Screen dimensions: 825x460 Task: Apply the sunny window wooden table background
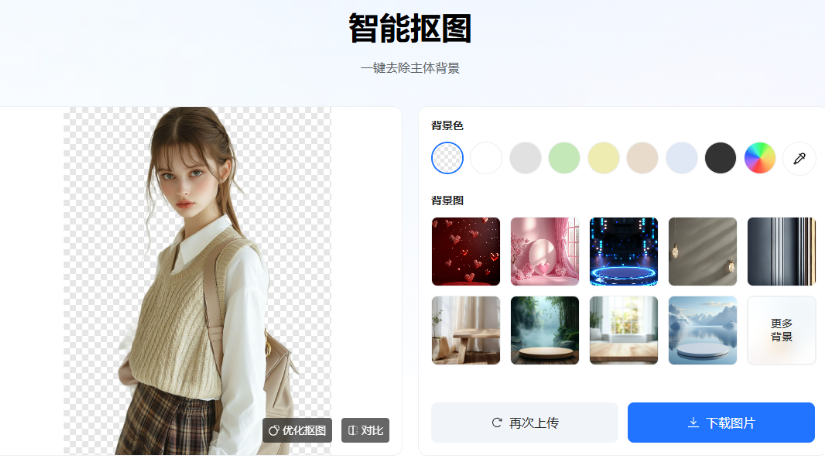[624, 331]
